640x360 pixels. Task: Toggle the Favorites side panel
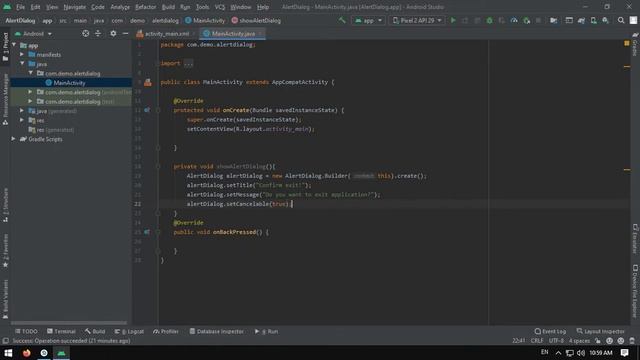[5, 251]
